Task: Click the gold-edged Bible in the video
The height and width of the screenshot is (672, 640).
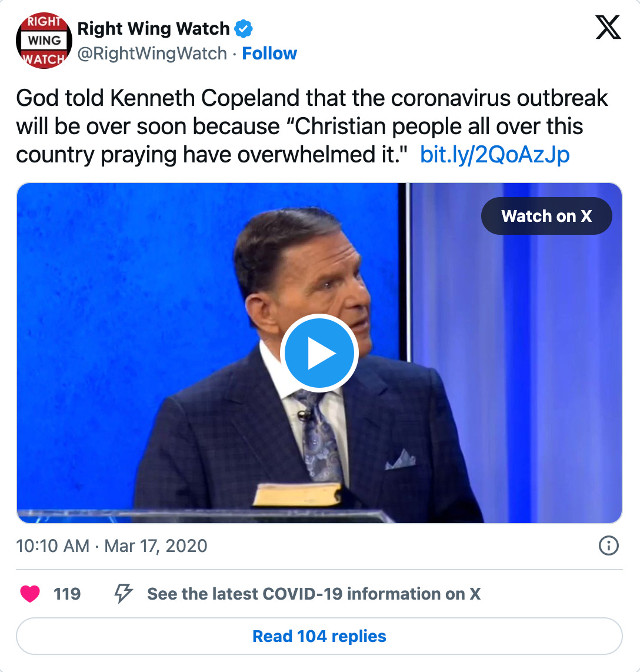Action: 298,494
